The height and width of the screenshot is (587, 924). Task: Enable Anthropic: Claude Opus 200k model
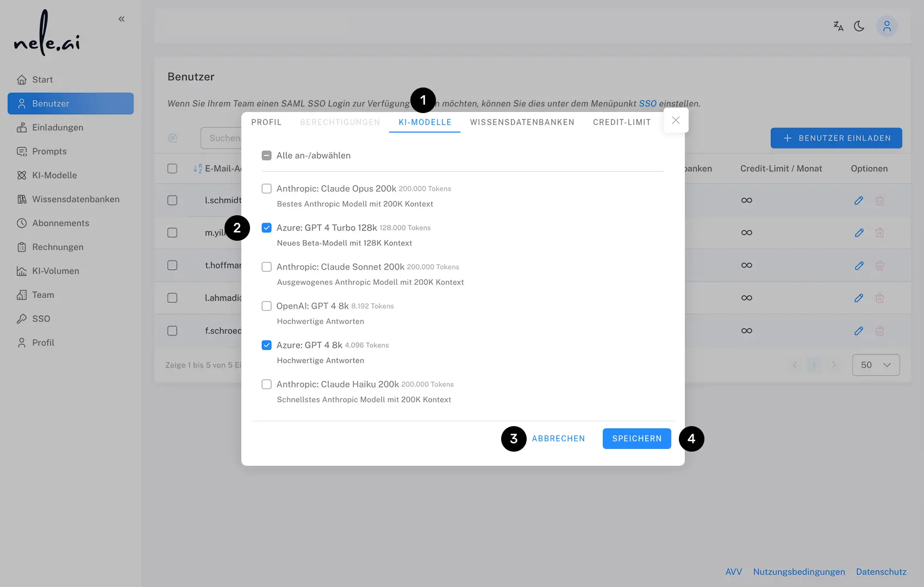[x=266, y=189]
